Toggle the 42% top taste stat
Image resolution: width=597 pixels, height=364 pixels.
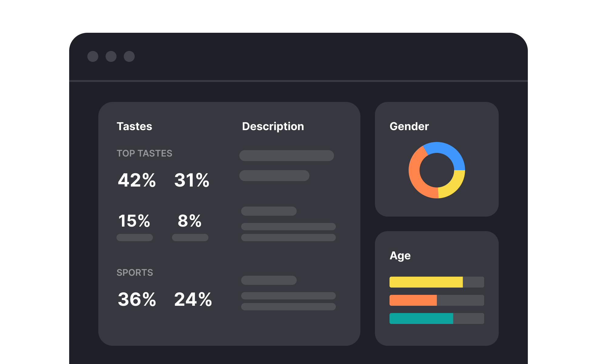tap(137, 181)
